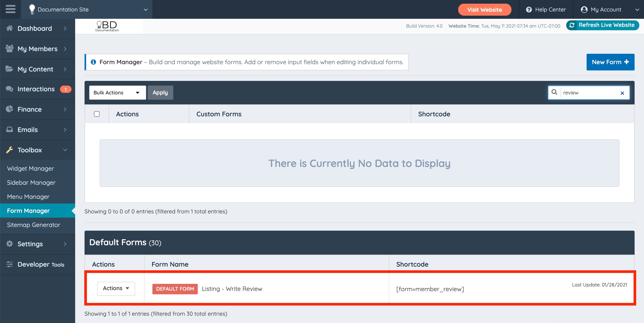Select the My Members icon

point(9,49)
